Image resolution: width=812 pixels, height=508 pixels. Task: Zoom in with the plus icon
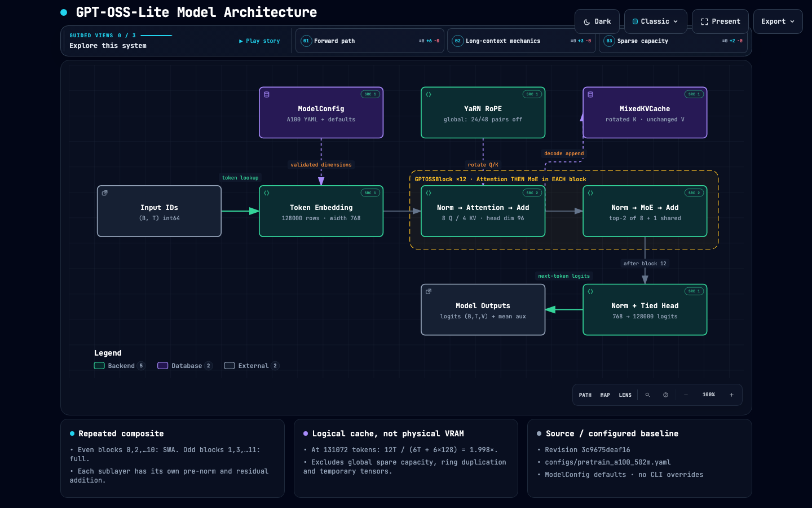[x=731, y=395]
